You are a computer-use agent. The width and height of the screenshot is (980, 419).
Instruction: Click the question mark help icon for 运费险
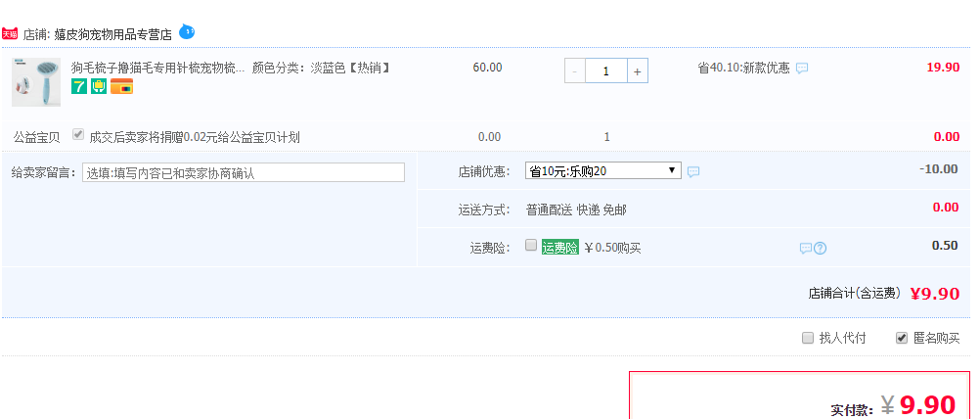point(821,248)
